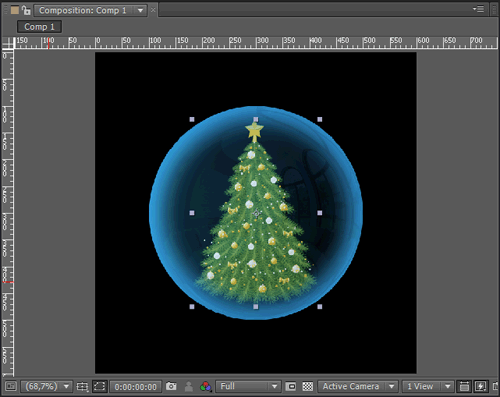Toggle the pixel aspect ratio correction icon
500x397 pixels.
pos(464,386)
